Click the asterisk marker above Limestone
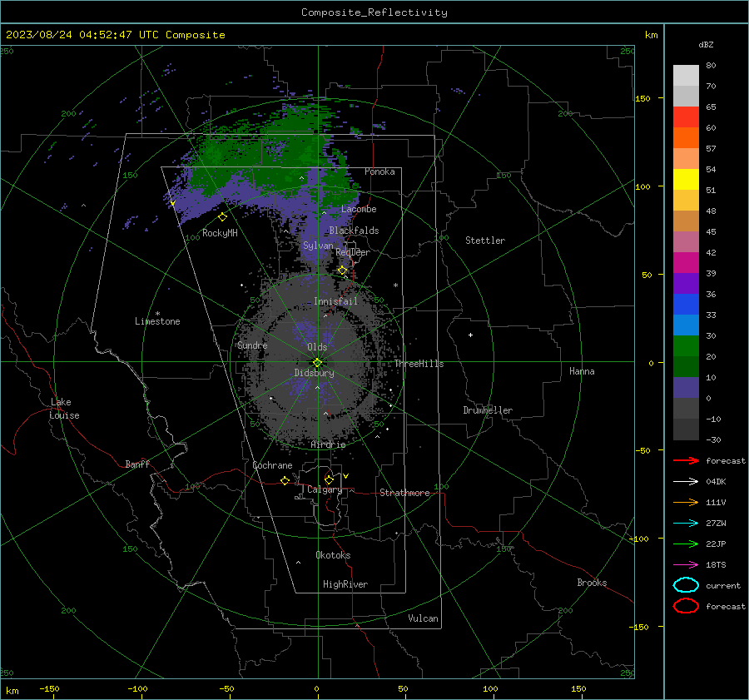This screenshot has width=749, height=700. [157, 314]
